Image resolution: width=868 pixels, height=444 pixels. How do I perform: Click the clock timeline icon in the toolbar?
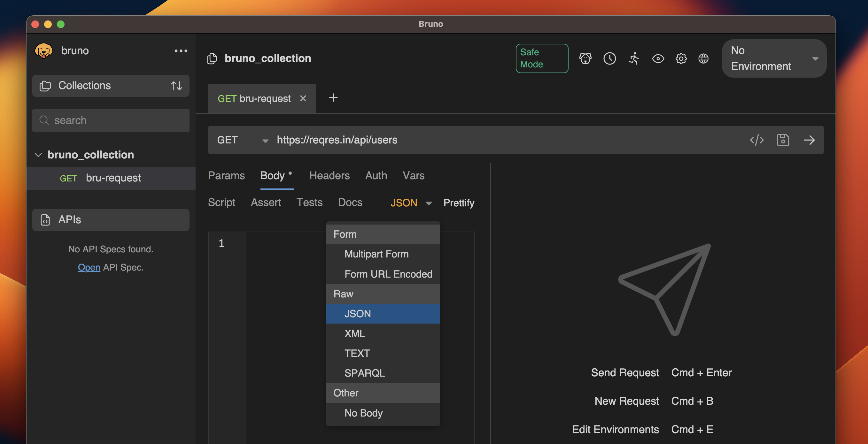coord(609,59)
